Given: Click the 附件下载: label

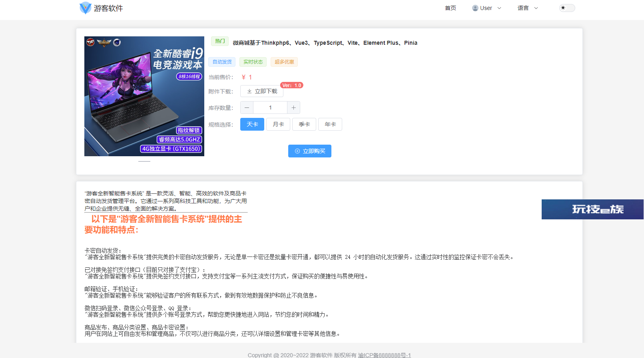Looking at the screenshot, I should [x=221, y=91].
